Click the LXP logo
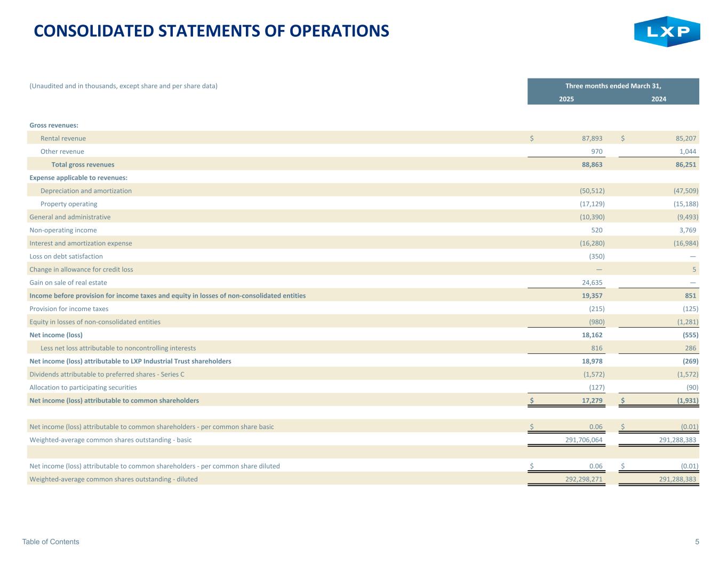Screen dimensions: 728x563 (667, 32)
